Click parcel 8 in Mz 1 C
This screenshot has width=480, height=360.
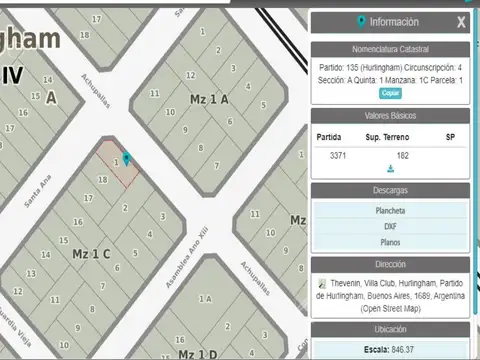(x=92, y=309)
